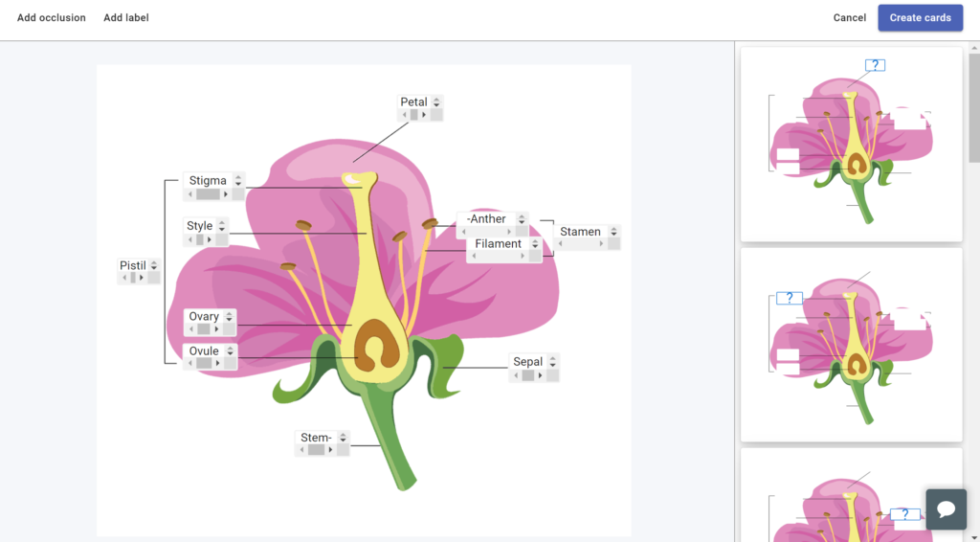
Task: Click right arrow on Ovary label scrollbar
Action: (217, 328)
